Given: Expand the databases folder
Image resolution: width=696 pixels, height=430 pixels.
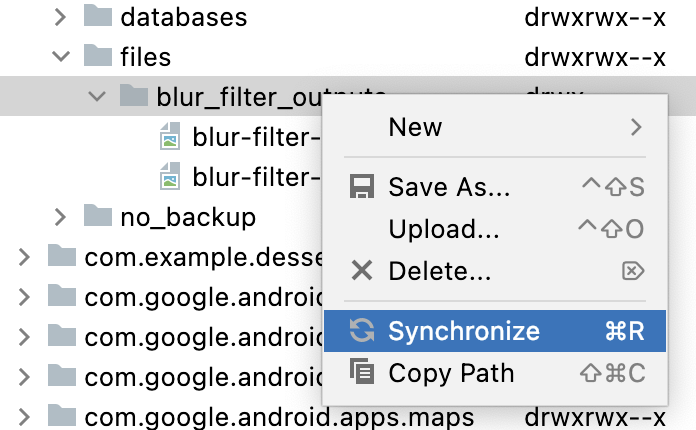Looking at the screenshot, I should tap(60, 17).
